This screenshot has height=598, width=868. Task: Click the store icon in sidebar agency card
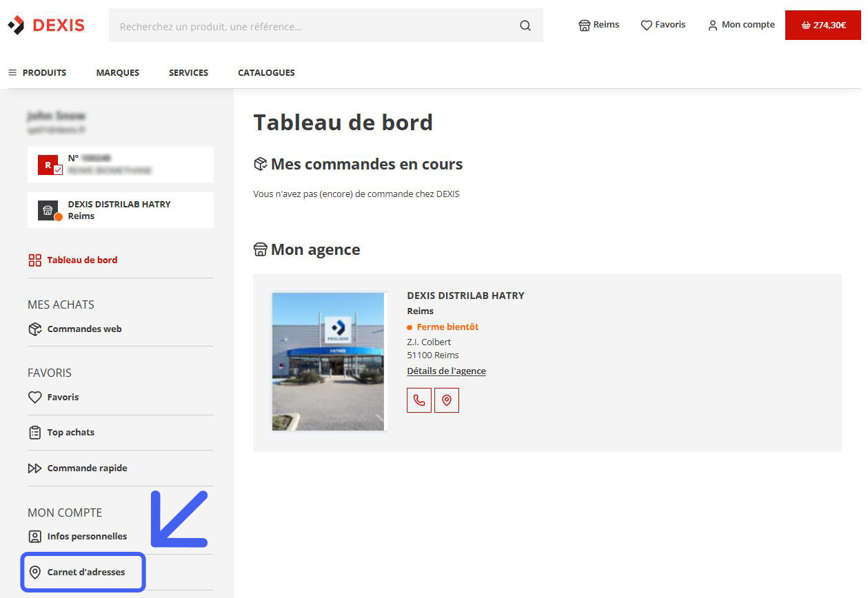click(48, 210)
